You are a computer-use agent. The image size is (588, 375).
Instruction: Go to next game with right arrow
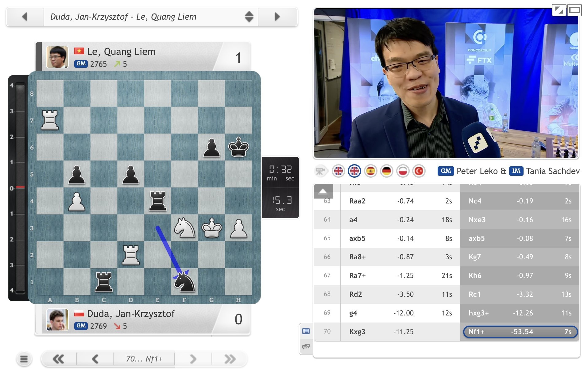277,17
